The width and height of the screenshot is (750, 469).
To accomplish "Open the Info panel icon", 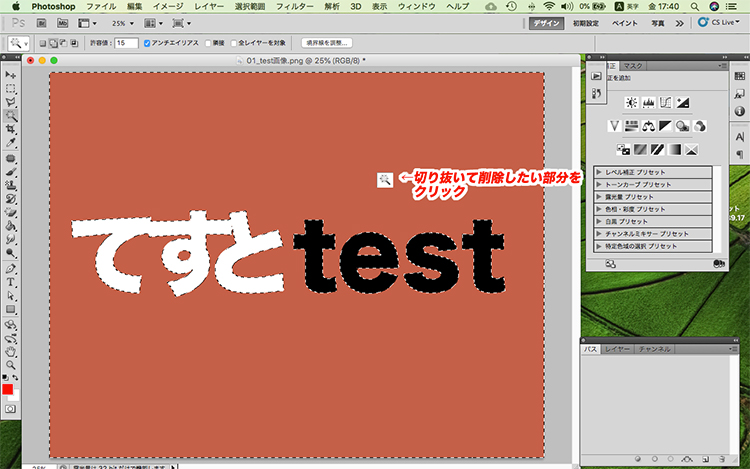I will tap(739, 111).
